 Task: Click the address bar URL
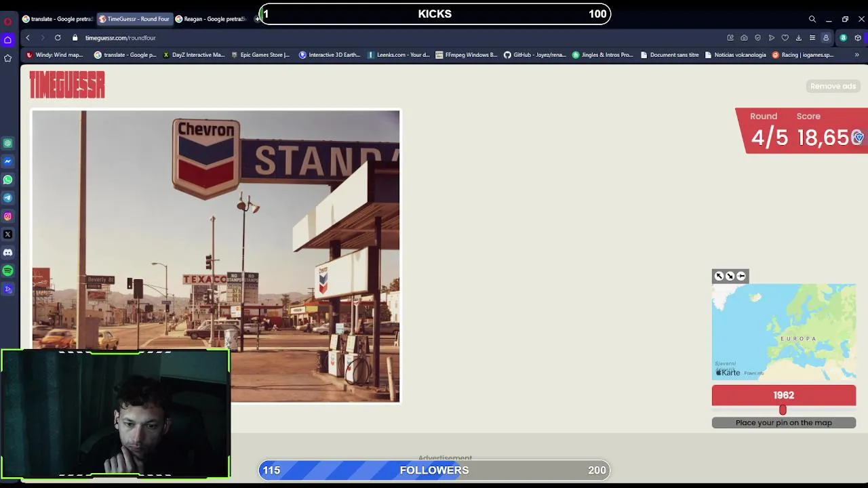pos(121,38)
